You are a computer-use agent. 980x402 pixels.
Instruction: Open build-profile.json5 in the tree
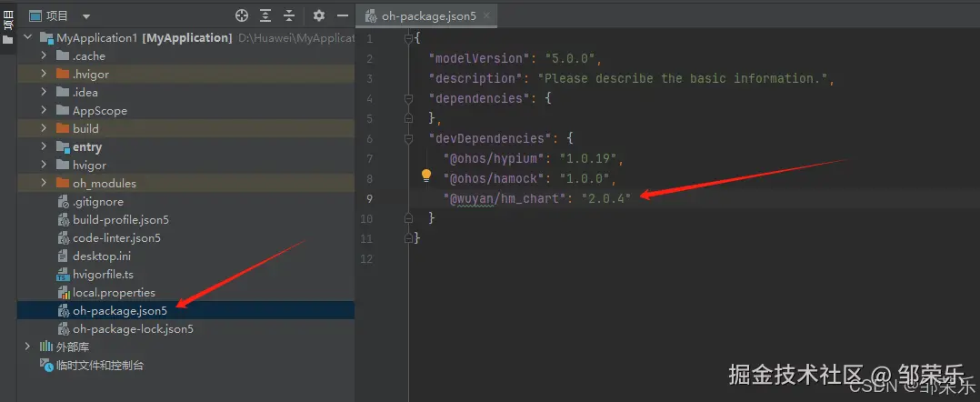click(x=121, y=219)
